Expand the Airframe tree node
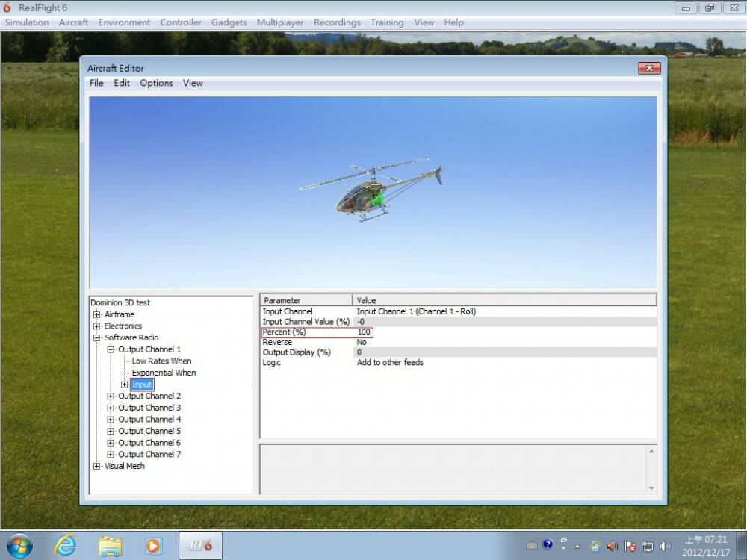747x560 pixels. (x=96, y=314)
